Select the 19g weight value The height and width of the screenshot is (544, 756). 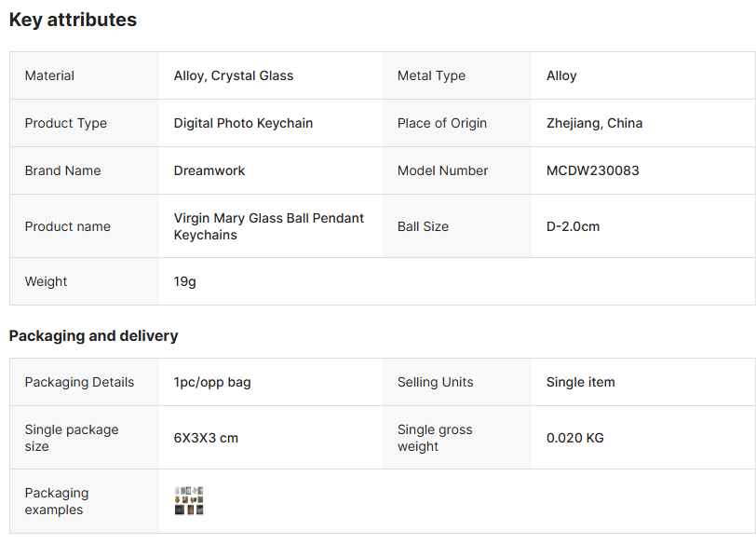pos(184,281)
